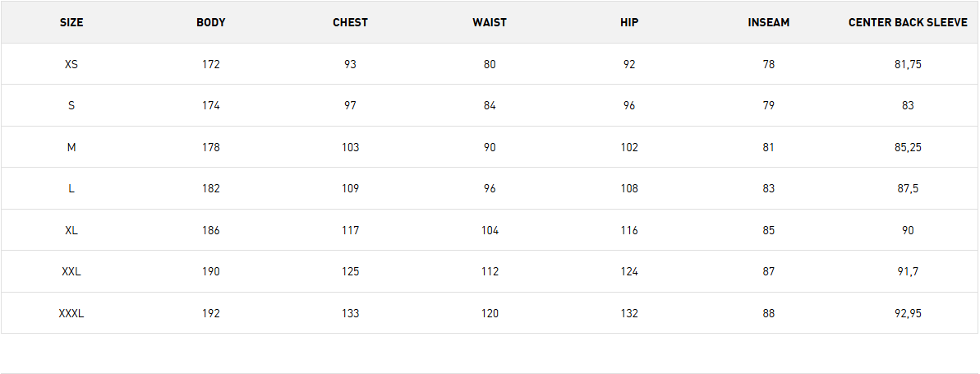Select the M size row label

[71, 147]
